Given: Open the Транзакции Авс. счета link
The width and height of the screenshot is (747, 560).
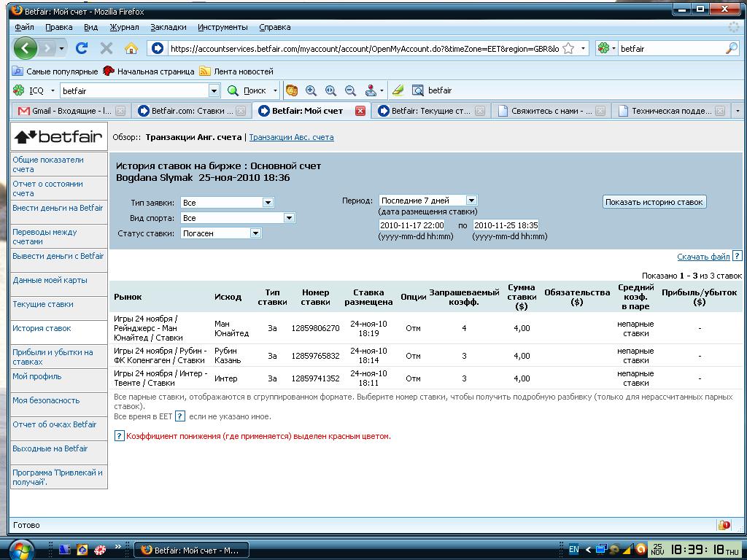Looking at the screenshot, I should point(291,137).
